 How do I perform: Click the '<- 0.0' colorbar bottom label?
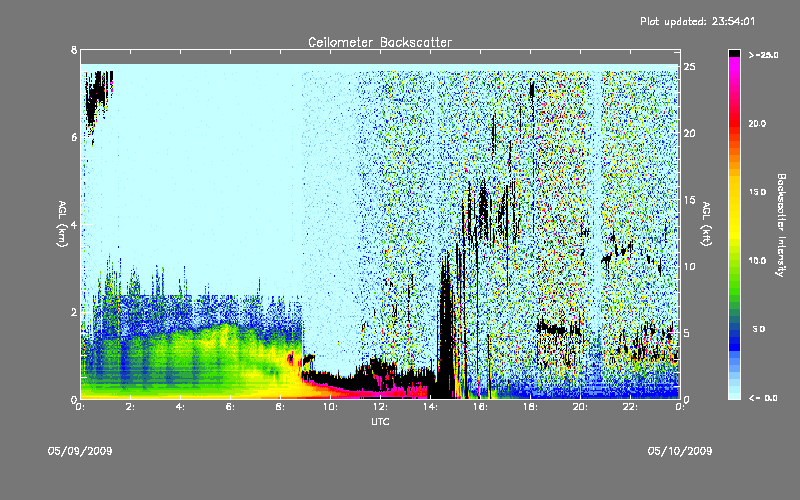tap(763, 398)
